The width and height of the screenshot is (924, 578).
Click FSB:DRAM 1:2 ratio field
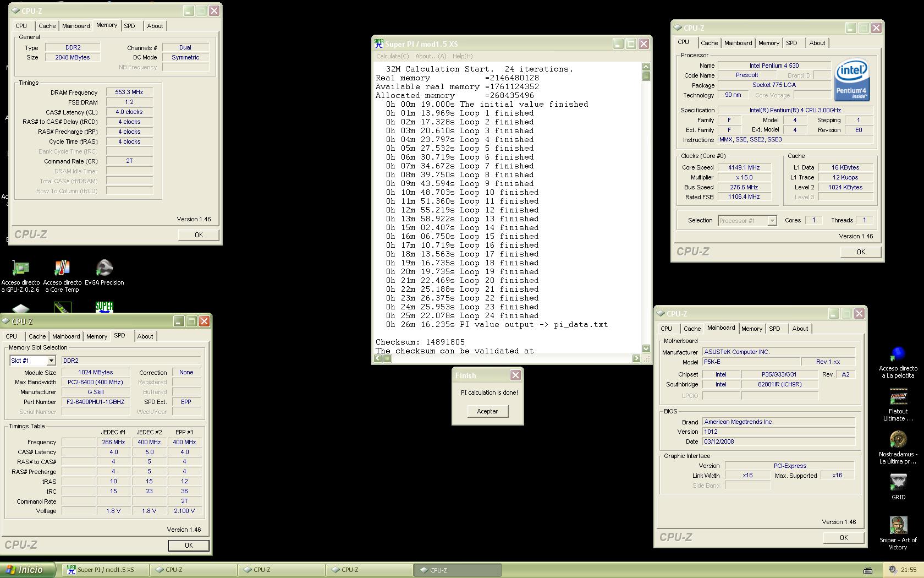click(129, 102)
